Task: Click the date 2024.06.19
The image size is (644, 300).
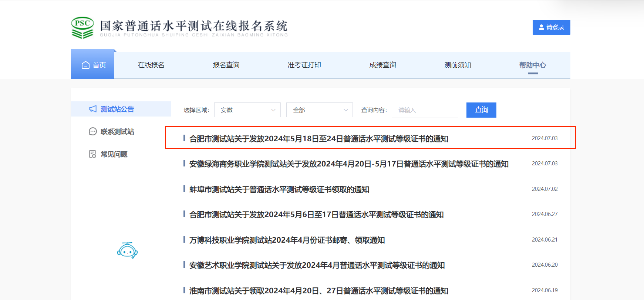Action: tap(544, 290)
